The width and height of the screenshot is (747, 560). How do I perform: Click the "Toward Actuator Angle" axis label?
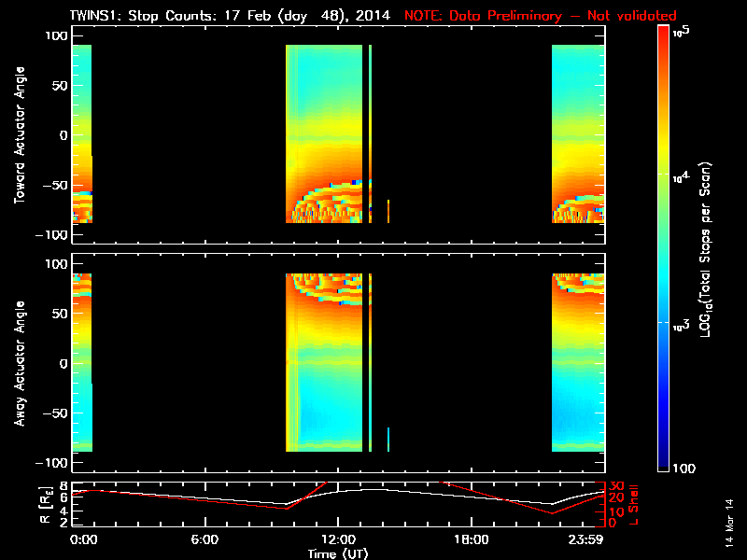point(20,135)
